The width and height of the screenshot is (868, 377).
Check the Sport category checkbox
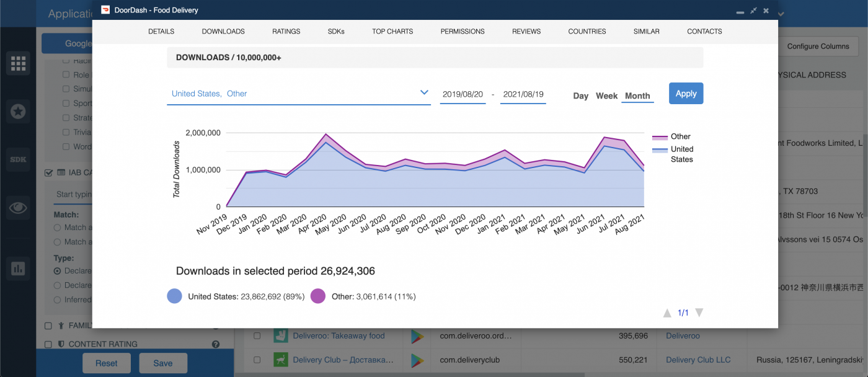66,104
